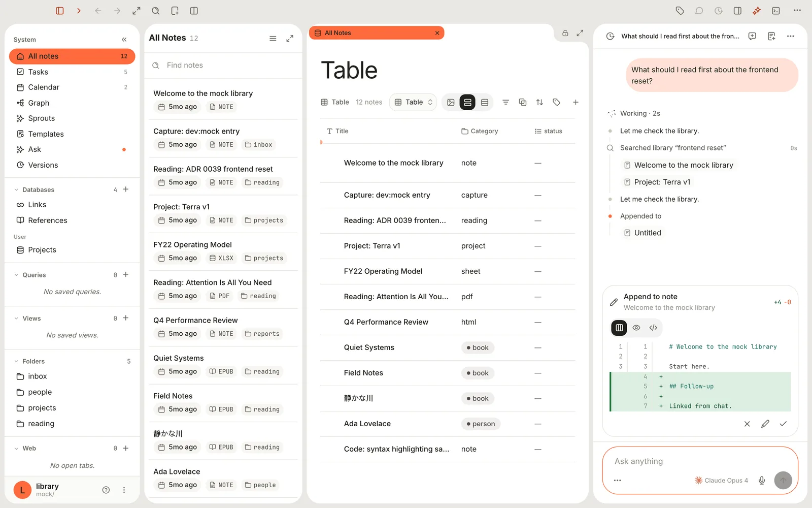This screenshot has width=812, height=508.
Task: Click the Find notes search field
Action: pyautogui.click(x=223, y=65)
